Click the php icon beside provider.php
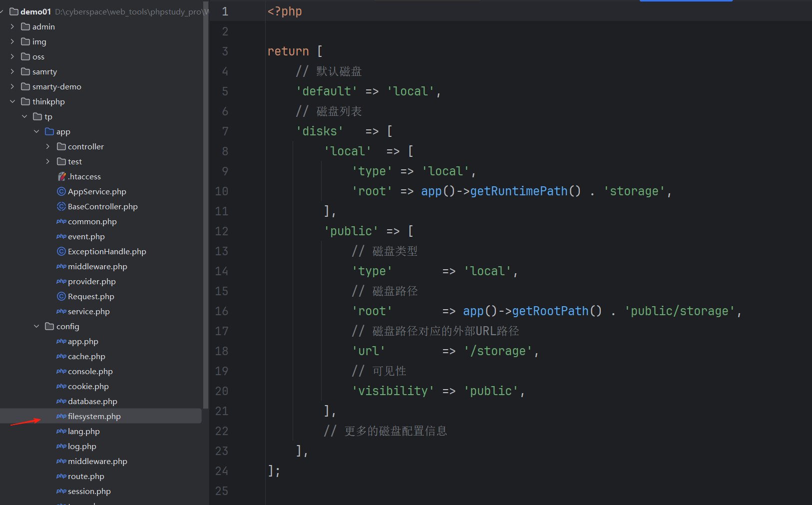The image size is (812, 505). click(x=61, y=281)
